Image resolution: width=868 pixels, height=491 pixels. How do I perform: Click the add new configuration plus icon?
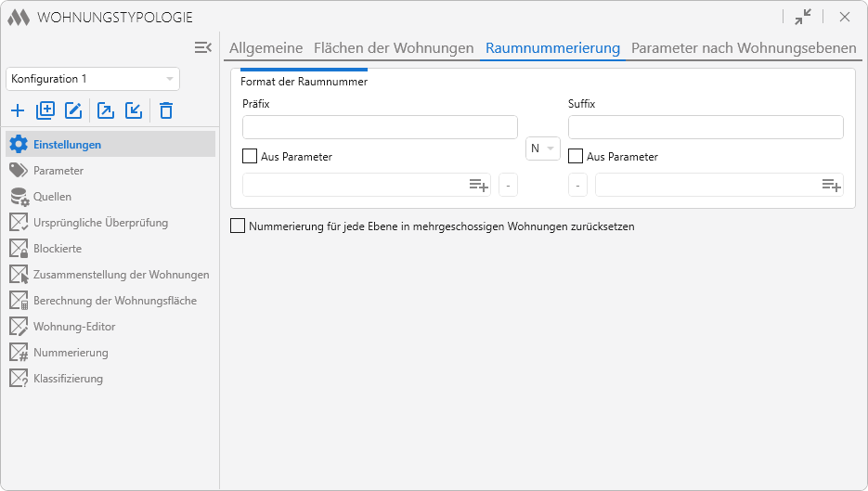(18, 111)
